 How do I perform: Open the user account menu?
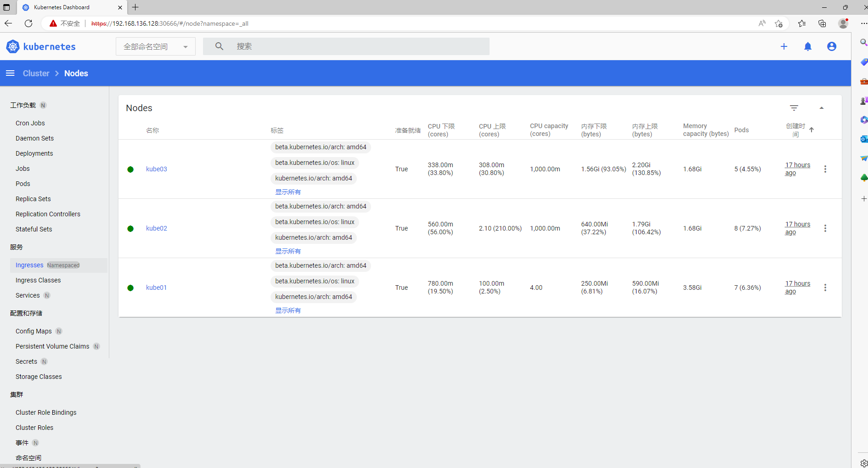[832, 46]
